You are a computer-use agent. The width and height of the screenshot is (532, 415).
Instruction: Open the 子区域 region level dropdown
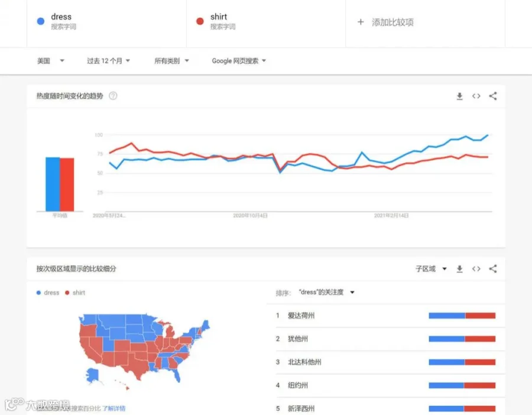pos(431,269)
